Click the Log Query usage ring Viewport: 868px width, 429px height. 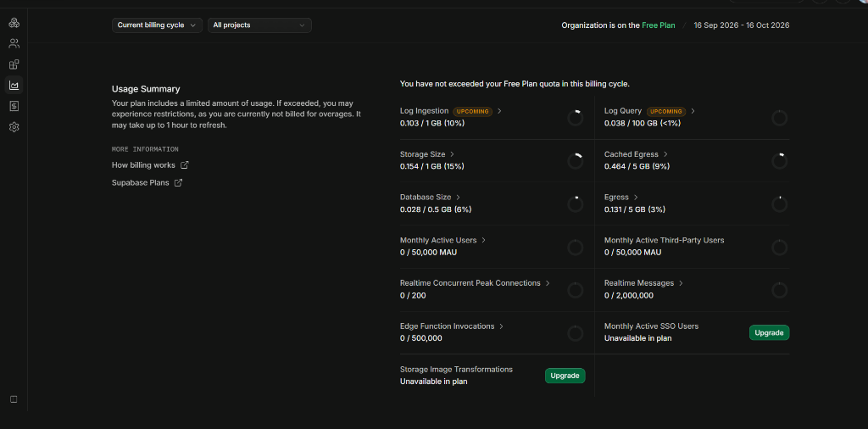point(780,117)
